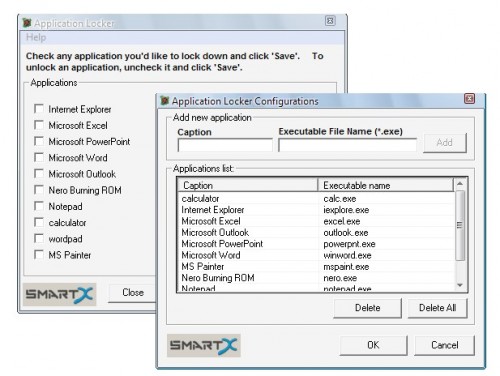Focus the Executable File Name input field

pos(347,145)
